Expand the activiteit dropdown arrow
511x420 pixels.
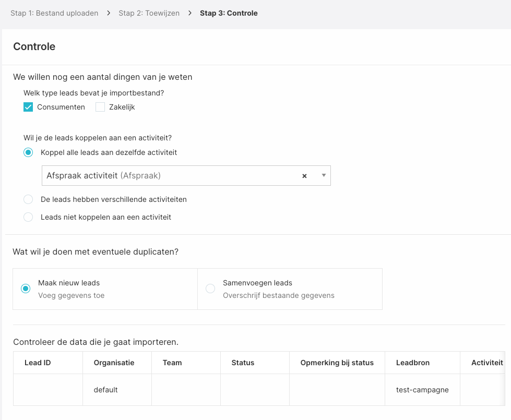324,175
